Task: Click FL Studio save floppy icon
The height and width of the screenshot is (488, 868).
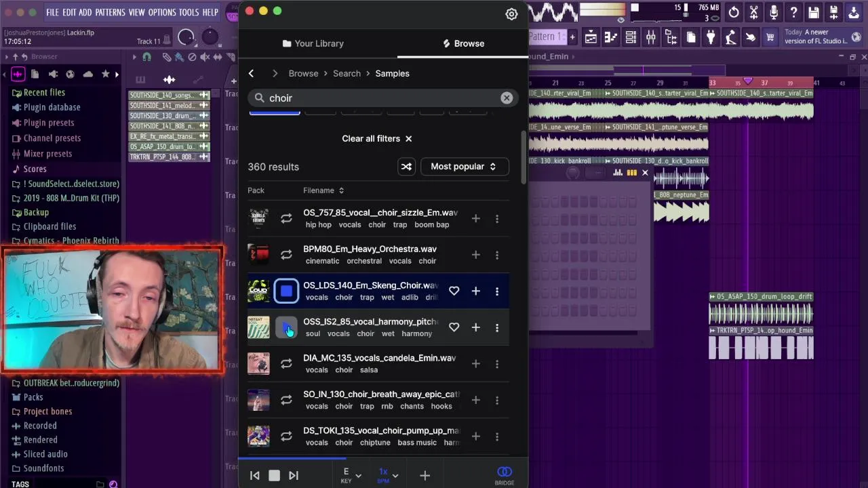Action: 814,12
